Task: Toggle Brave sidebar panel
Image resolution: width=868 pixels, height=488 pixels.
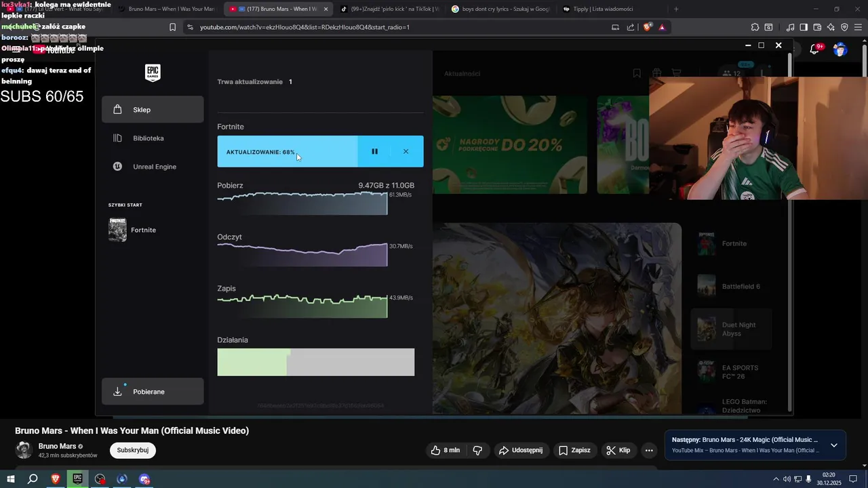Action: (804, 27)
